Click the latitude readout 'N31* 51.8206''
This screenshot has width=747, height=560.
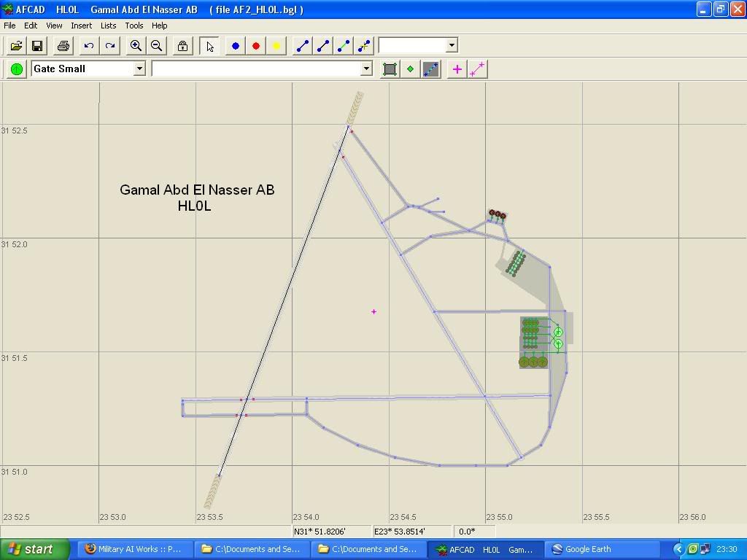(x=320, y=532)
